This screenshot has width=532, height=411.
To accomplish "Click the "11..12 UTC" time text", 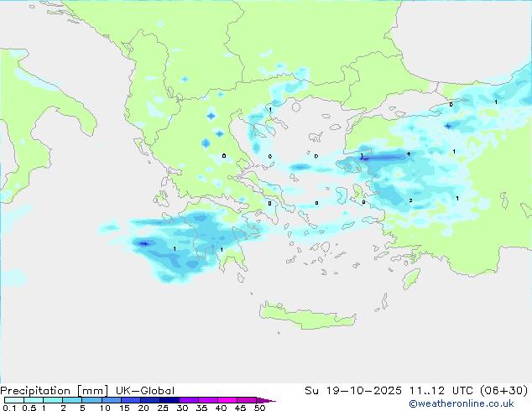I will [x=441, y=391].
